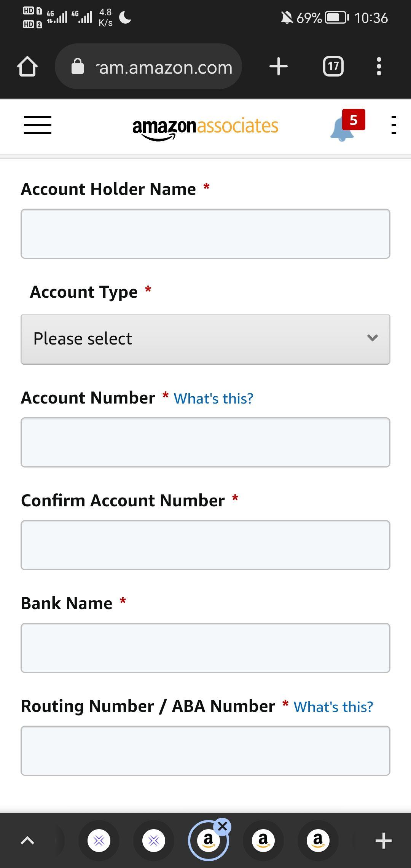Close the current Amazon tab in bottom bar
This screenshot has height=868, width=411.
pos(223,827)
